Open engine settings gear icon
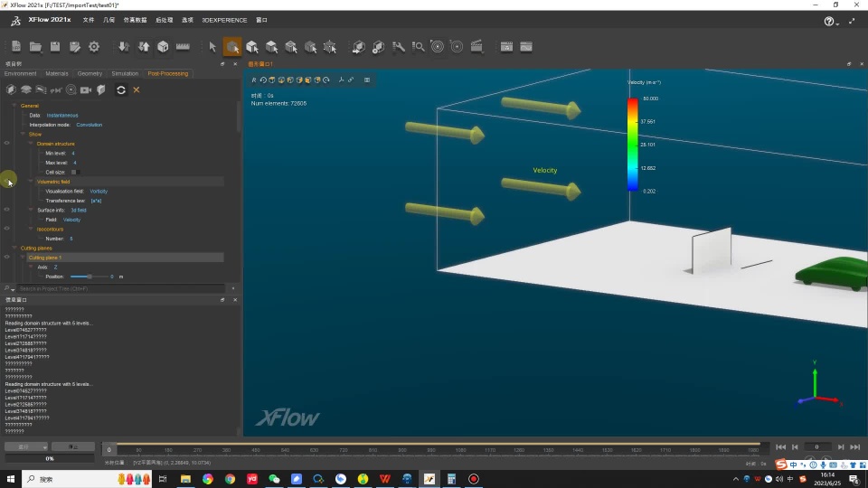This screenshot has width=868, height=488. click(94, 46)
